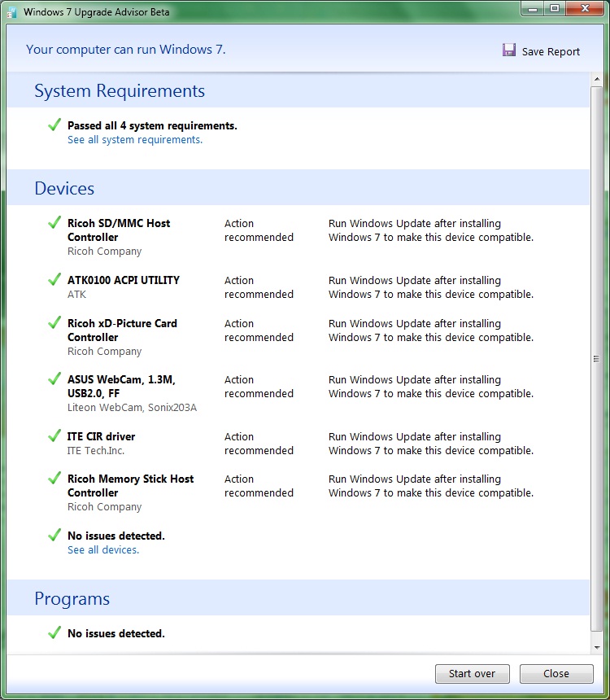Click the checkmark beside Ricoh Memory Stick Host Controller
The image size is (610, 700).
click(x=54, y=478)
